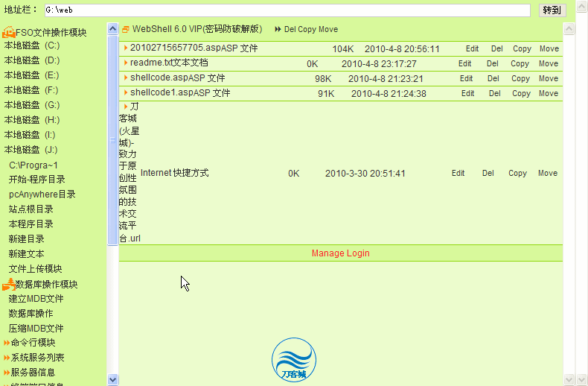Open 建立MDB文件 option
This screenshot has width=588, height=386.
(36, 299)
